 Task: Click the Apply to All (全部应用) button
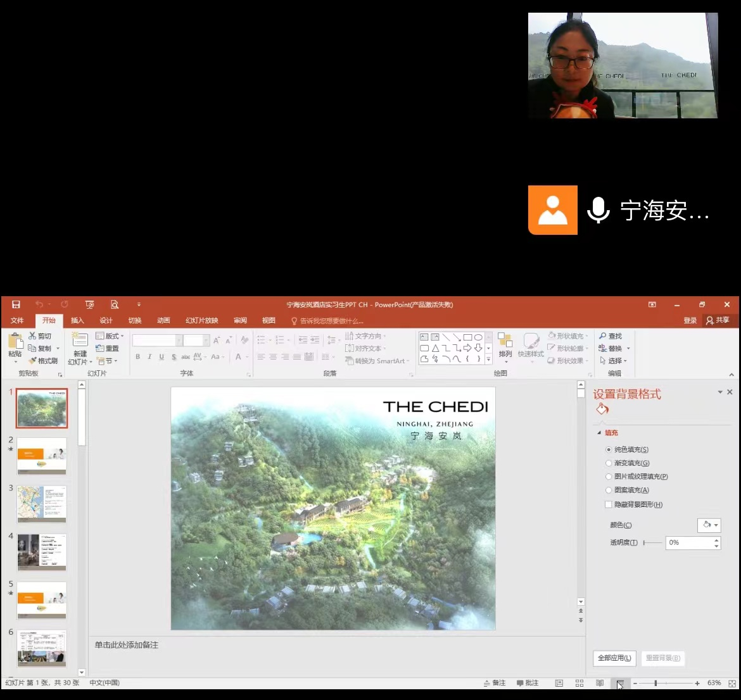(x=614, y=658)
